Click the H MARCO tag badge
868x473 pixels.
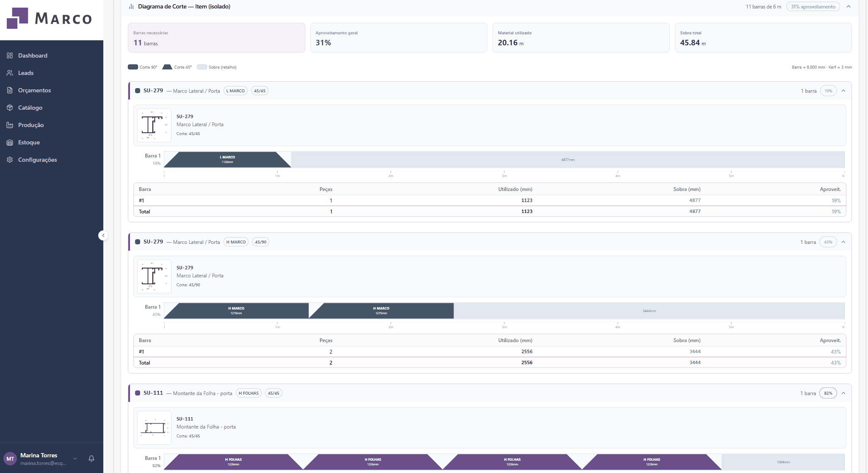(x=236, y=242)
